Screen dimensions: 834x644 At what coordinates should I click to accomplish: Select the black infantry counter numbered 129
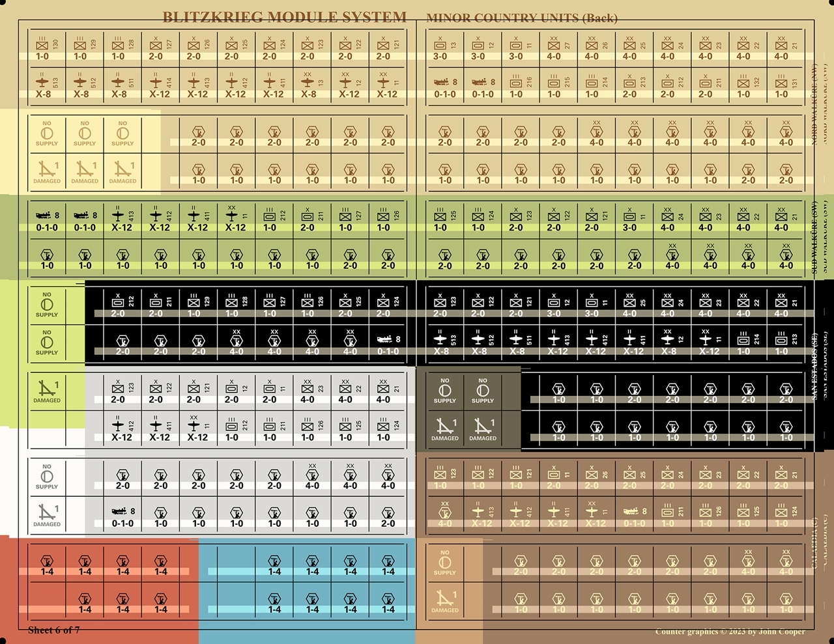pos(198,307)
